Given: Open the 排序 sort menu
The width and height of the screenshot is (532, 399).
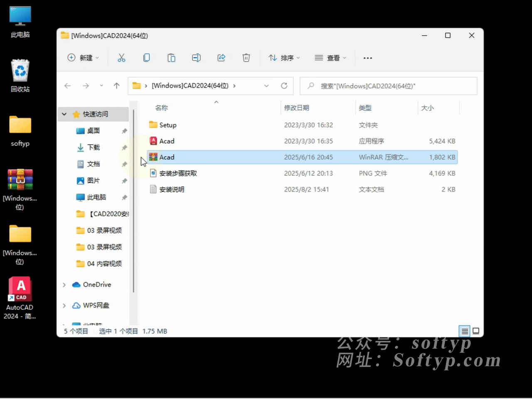Looking at the screenshot, I should click(284, 58).
